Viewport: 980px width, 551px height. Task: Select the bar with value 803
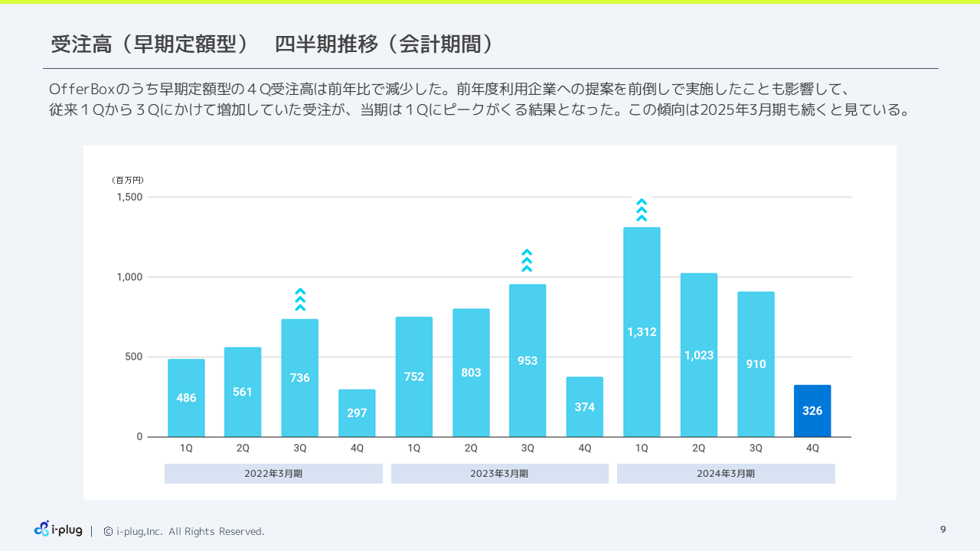pos(471,373)
